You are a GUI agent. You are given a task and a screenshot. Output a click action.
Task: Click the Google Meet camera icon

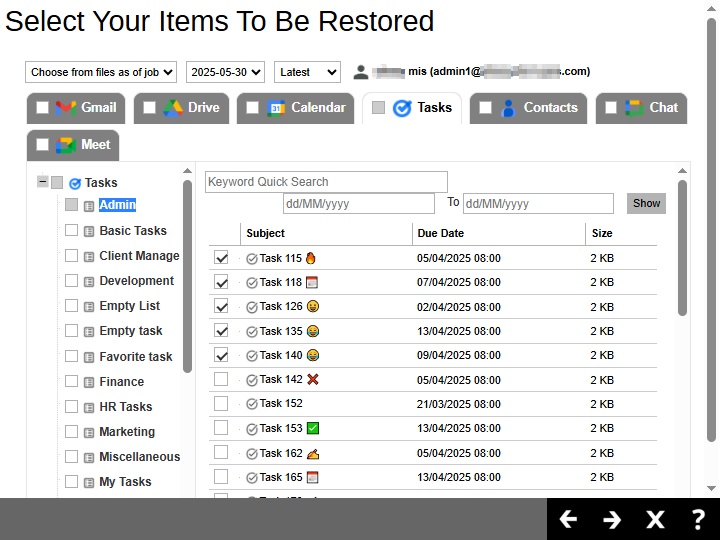coord(66,145)
